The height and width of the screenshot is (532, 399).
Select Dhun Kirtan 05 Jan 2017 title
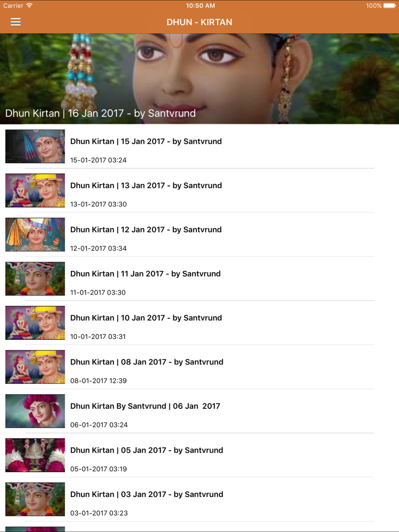click(x=146, y=450)
